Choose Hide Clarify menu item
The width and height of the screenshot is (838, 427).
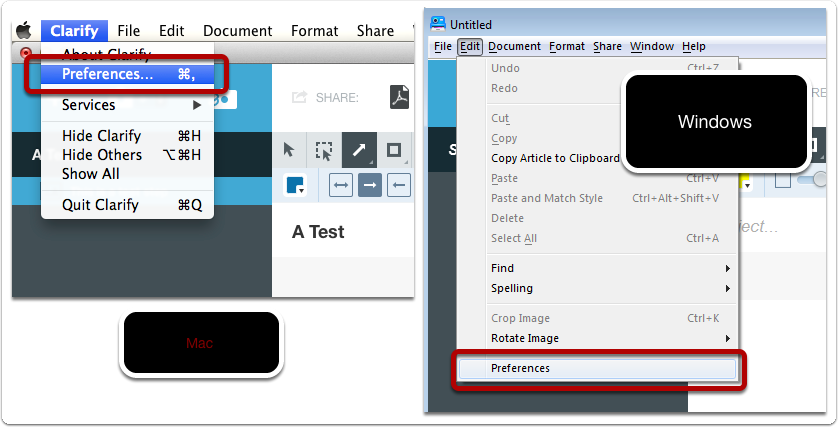(x=128, y=136)
